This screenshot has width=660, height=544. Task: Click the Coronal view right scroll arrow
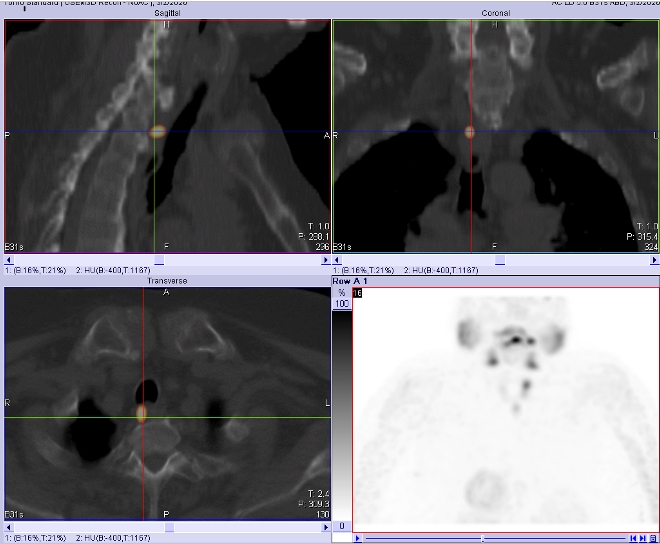pos(655,260)
